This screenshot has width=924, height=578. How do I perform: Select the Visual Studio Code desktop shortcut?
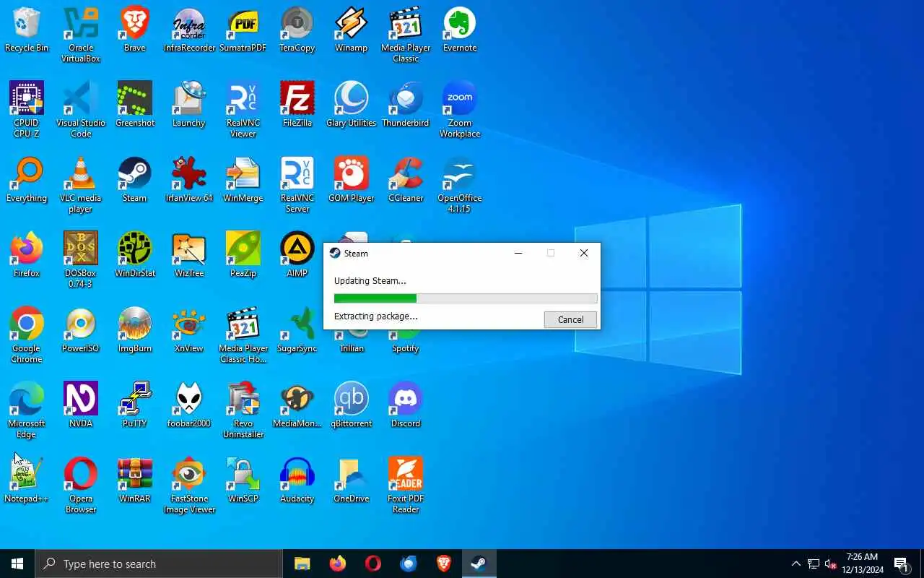click(81, 110)
